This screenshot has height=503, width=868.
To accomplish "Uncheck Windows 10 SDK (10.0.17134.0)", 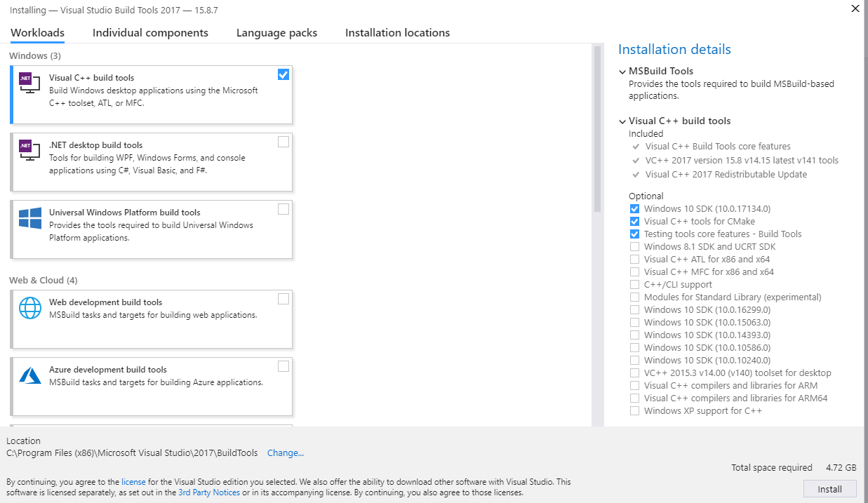I will click(x=635, y=209).
